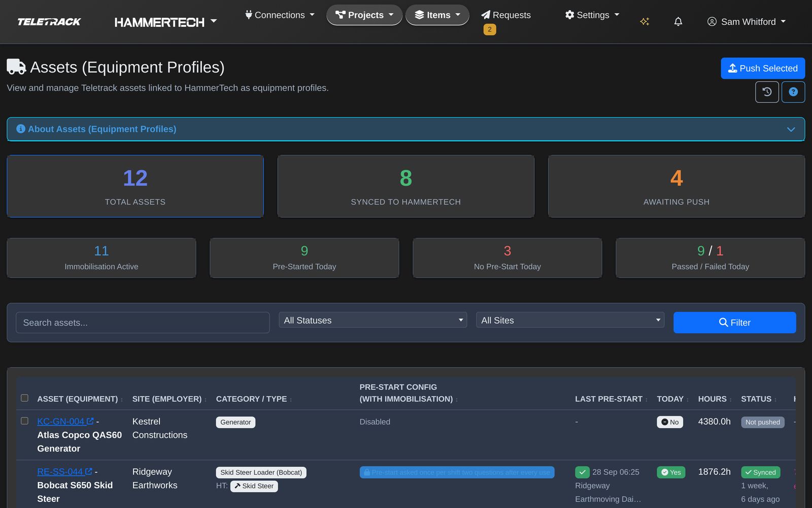
Task: Click Passed / Failed Today card
Action: tap(710, 258)
